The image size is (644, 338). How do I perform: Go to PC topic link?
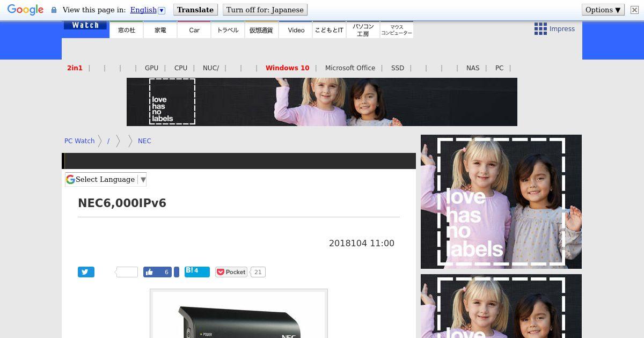(x=500, y=68)
